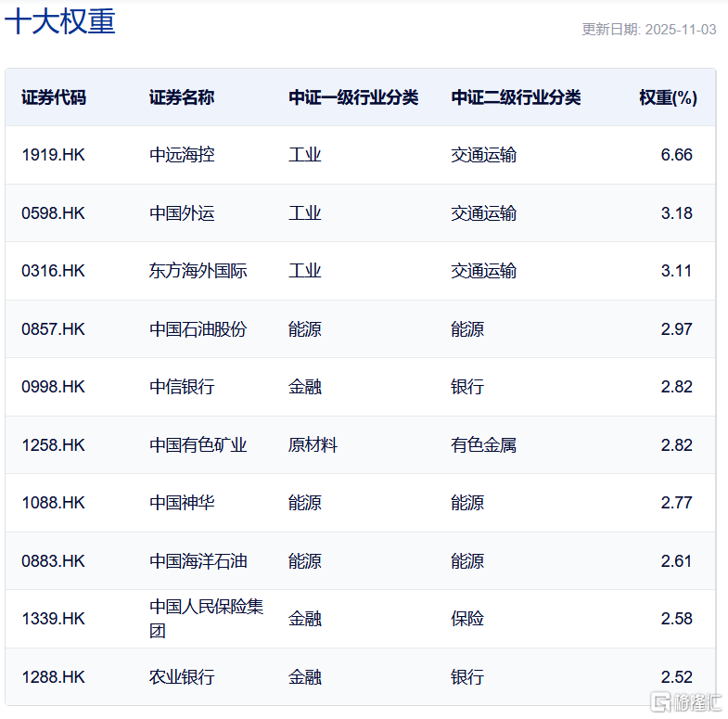Select the name 中远海控
This screenshot has height=719, width=728.
point(182,155)
